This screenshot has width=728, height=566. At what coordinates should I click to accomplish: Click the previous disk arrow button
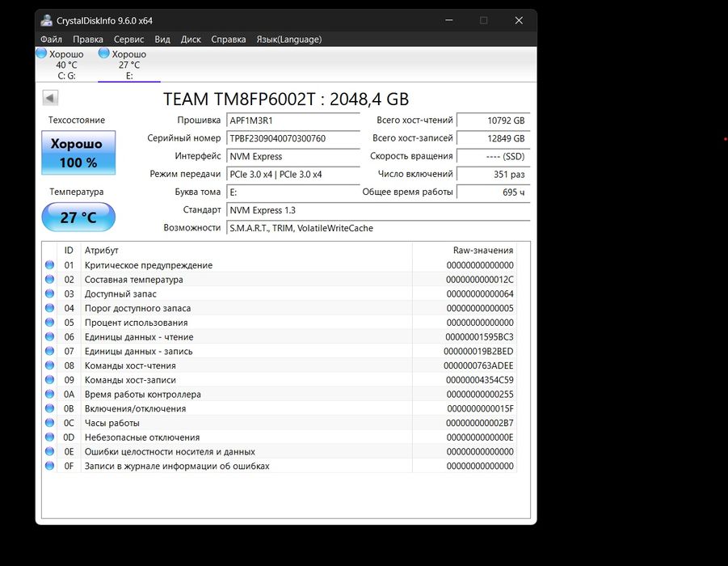50,98
